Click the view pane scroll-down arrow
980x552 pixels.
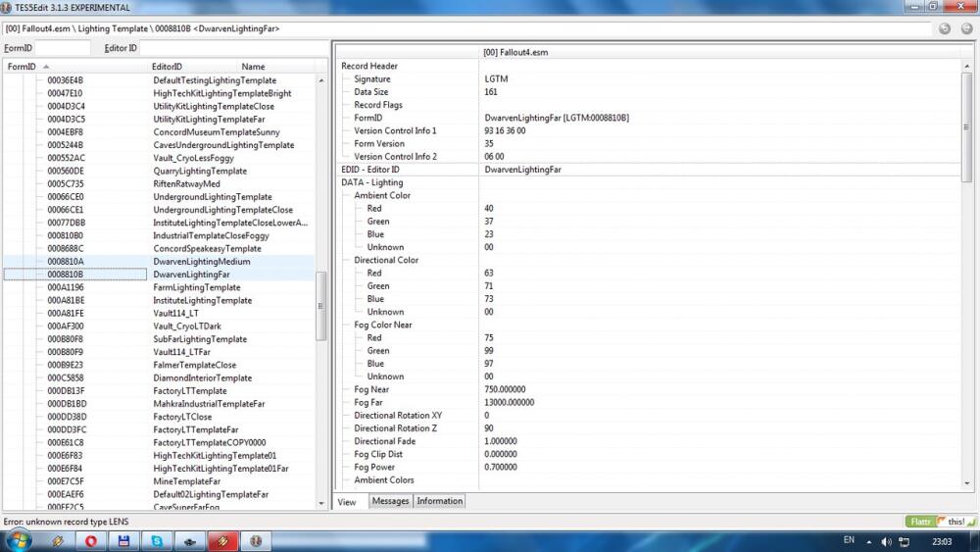coord(967,483)
